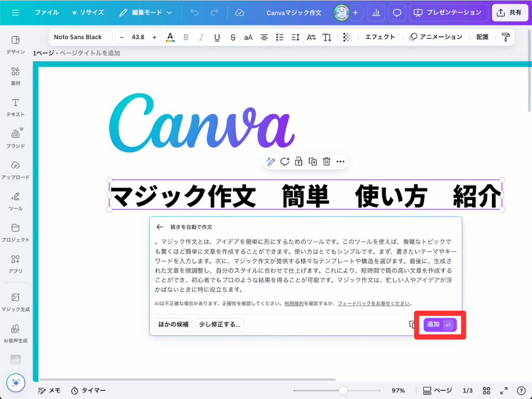Click the ページタイトルを追加 field
This screenshot has height=399, width=532.
click(x=90, y=53)
